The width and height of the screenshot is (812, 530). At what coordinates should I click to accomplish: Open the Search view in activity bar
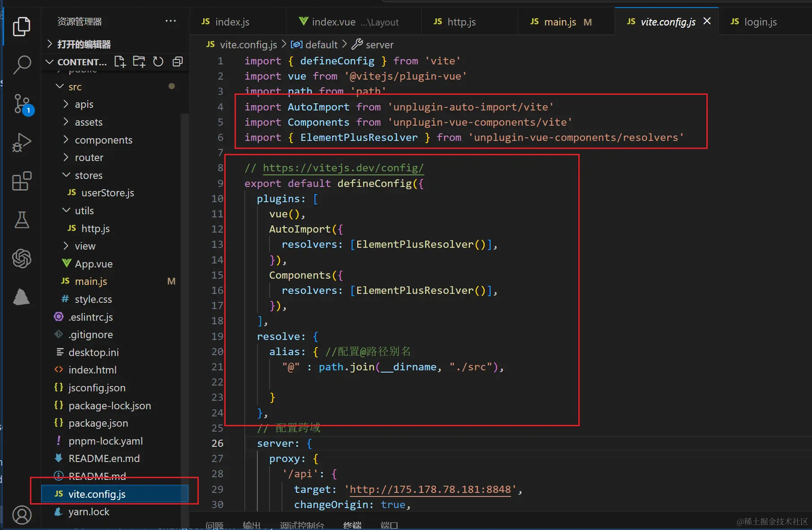[22, 65]
